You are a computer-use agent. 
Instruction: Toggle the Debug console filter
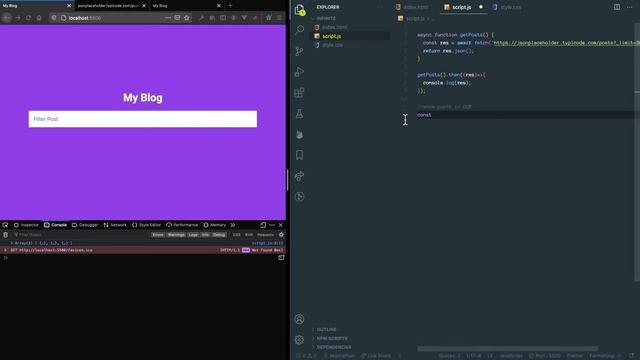coord(219,235)
